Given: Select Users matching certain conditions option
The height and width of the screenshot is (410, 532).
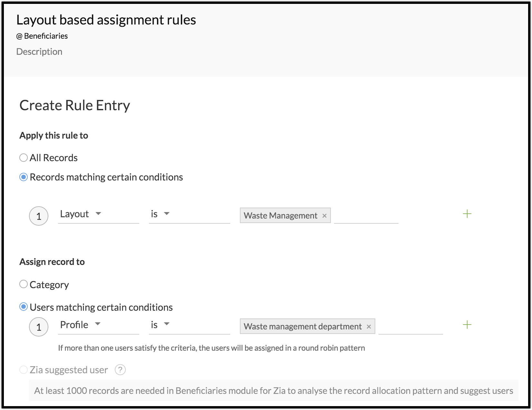Looking at the screenshot, I should (24, 307).
